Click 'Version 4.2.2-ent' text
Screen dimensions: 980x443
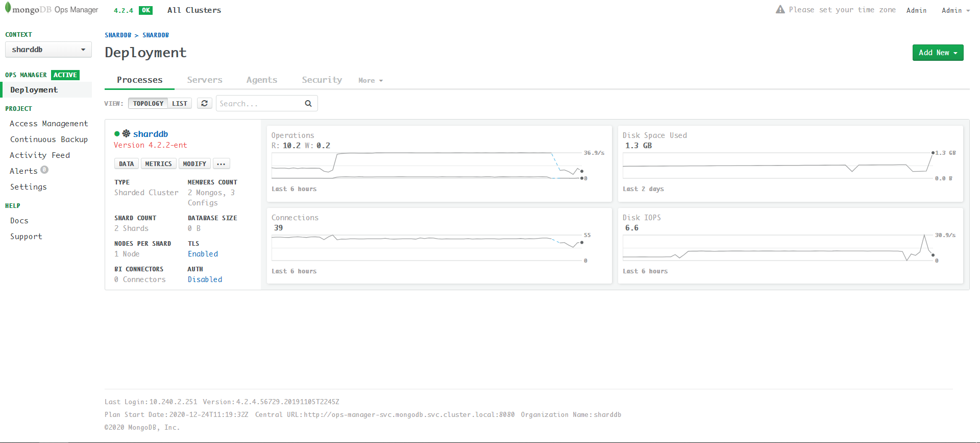pos(151,145)
